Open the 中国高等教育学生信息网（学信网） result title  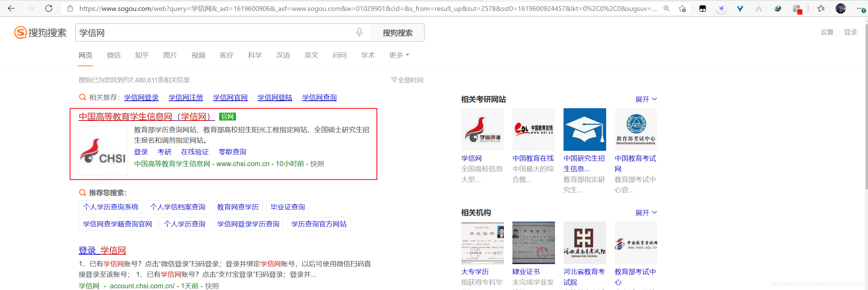pyautogui.click(x=147, y=117)
